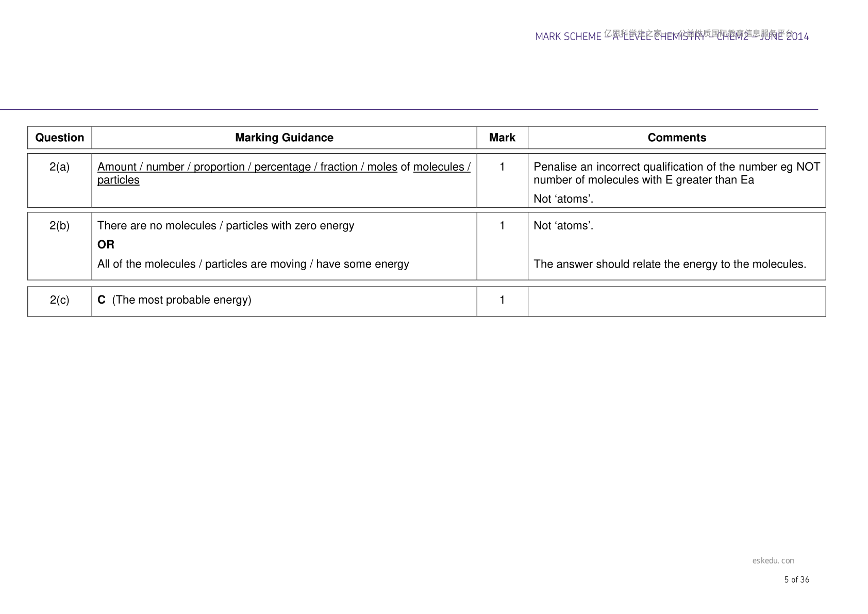Click "Not 'atoms'." in the 2(a) comments

pos(563,199)
